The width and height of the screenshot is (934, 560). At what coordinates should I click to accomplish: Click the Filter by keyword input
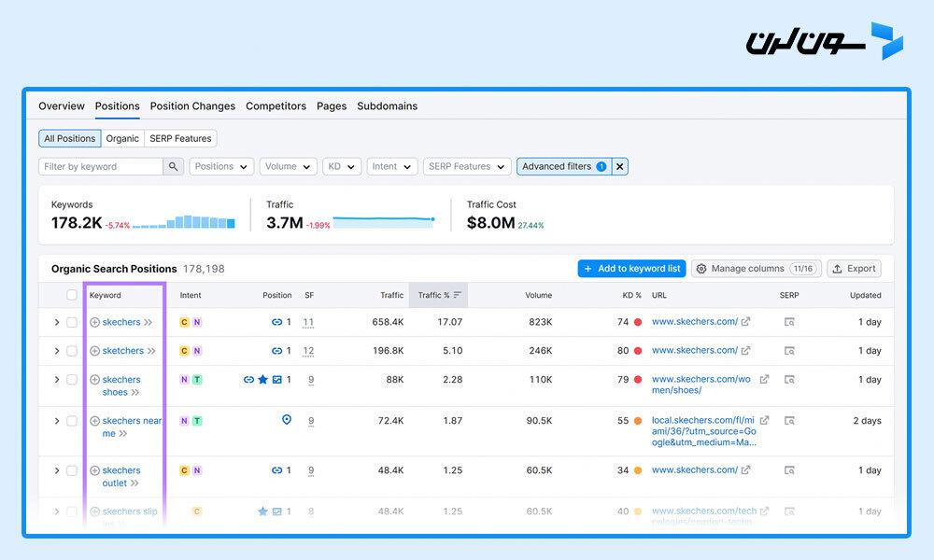click(x=101, y=167)
